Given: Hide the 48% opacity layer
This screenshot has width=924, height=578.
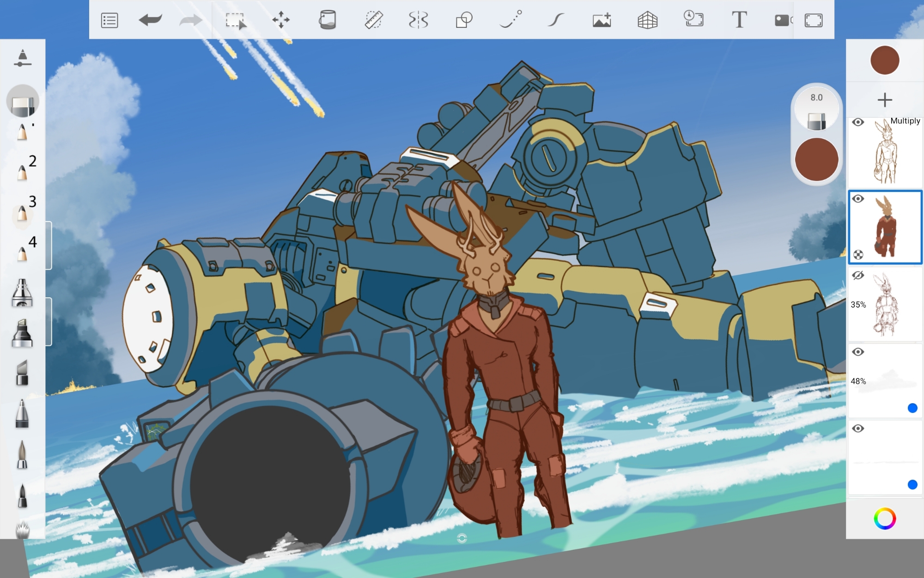Looking at the screenshot, I should [x=858, y=352].
